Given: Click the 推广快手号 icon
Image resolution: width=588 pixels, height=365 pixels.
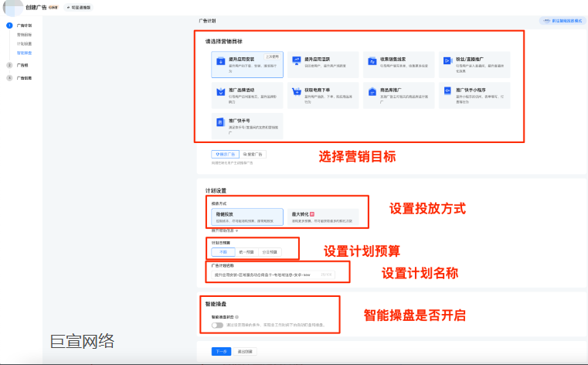Looking at the screenshot, I should (221, 122).
